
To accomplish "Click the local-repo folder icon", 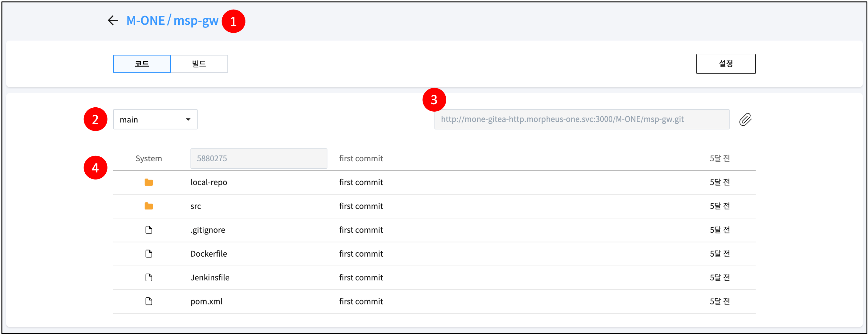I will 148,183.
